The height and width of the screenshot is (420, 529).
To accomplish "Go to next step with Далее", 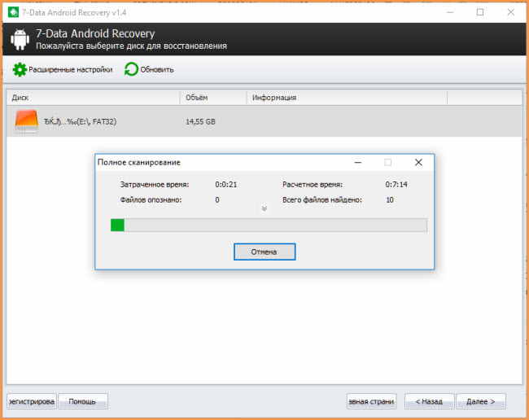I will tap(481, 401).
